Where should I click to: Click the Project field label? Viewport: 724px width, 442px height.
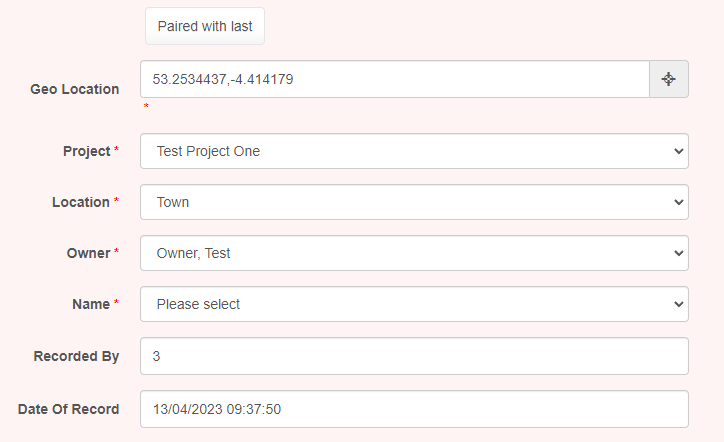(87, 151)
